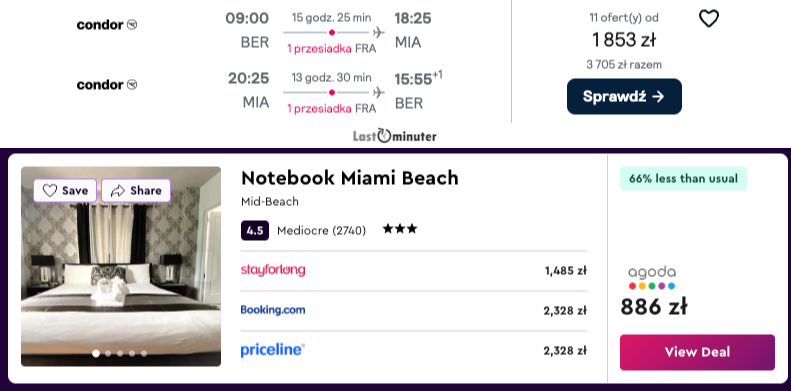The image size is (791, 391).
Task: Click the 4.5 rating badge
Action: tap(255, 231)
